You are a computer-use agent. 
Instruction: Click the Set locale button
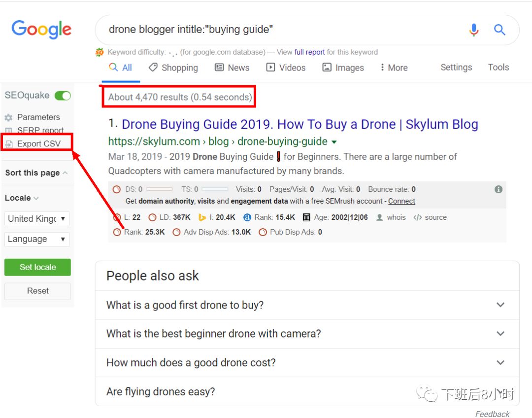pyautogui.click(x=37, y=267)
